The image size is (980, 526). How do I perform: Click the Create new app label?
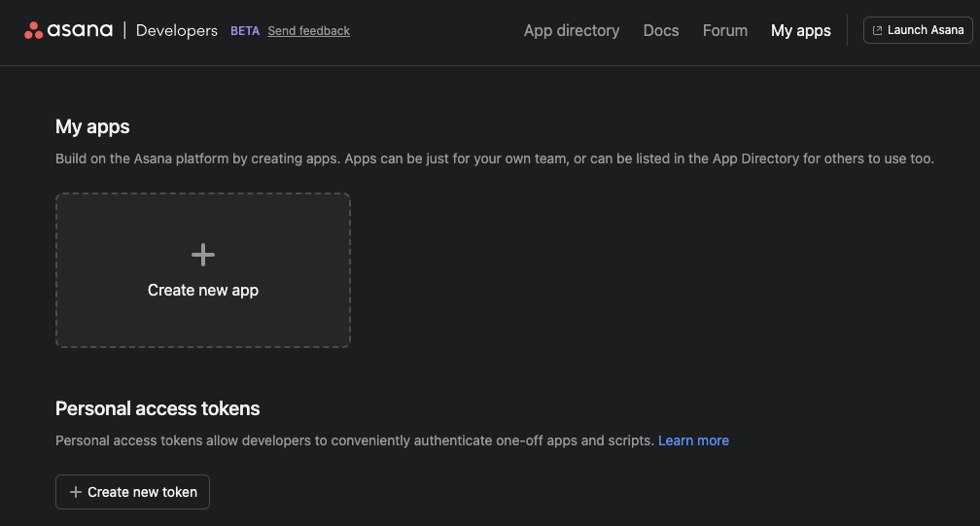203,290
